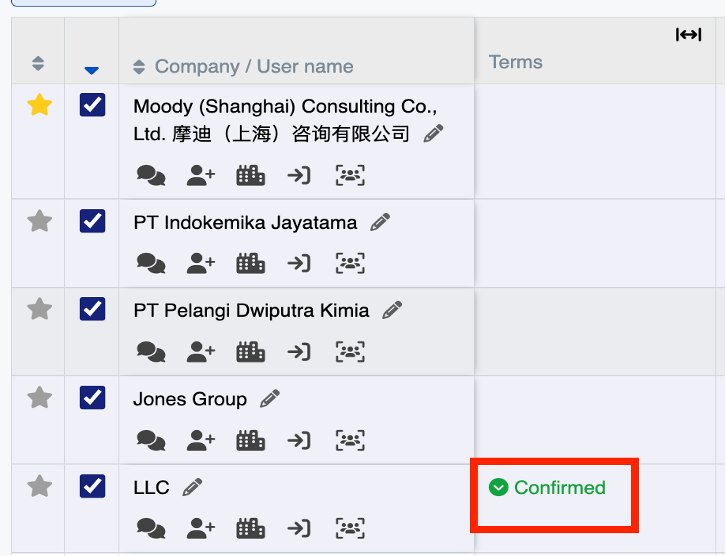Screen dimensions: 726x556
Task: Star PT Pelangi Dwiputra Kimia as favorite
Action: tap(39, 309)
